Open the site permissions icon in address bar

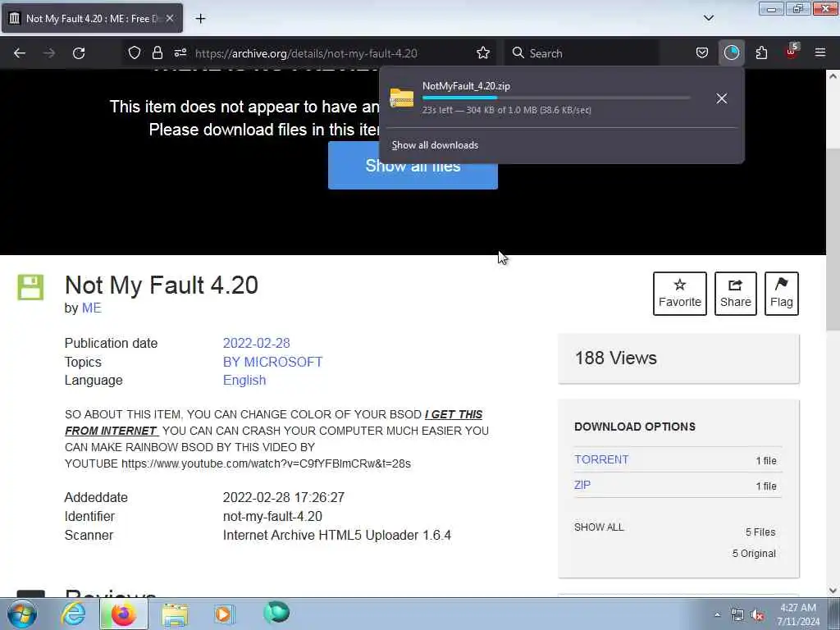(180, 53)
